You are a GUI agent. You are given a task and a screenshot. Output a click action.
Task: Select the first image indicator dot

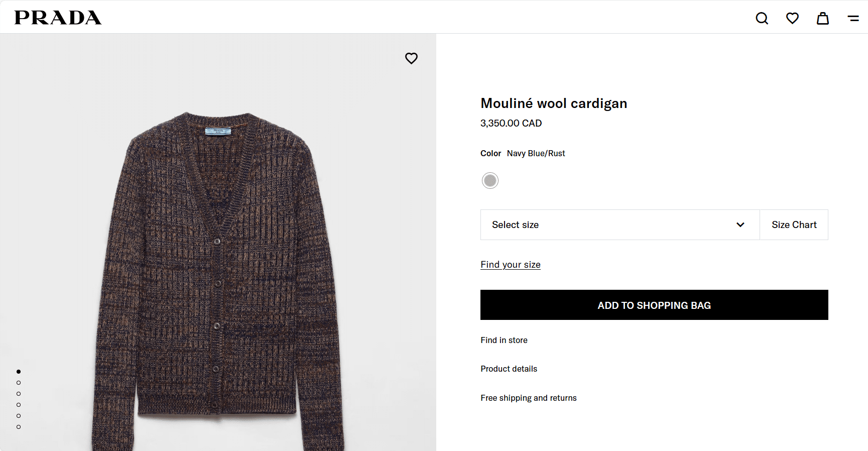click(19, 372)
